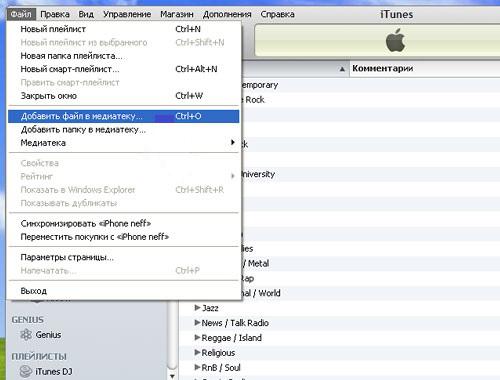The width and height of the screenshot is (500, 380).
Task: Expand the Religious radio category
Action: (197, 352)
